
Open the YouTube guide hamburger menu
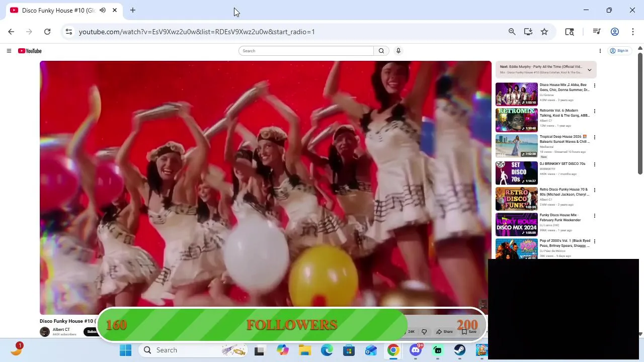tap(9, 51)
